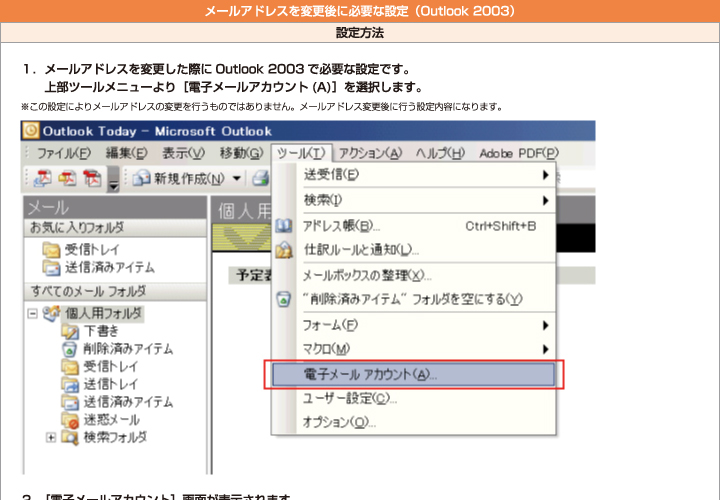Select the 個人用フォルダ tree item
This screenshot has height=500, width=720.
[103, 314]
